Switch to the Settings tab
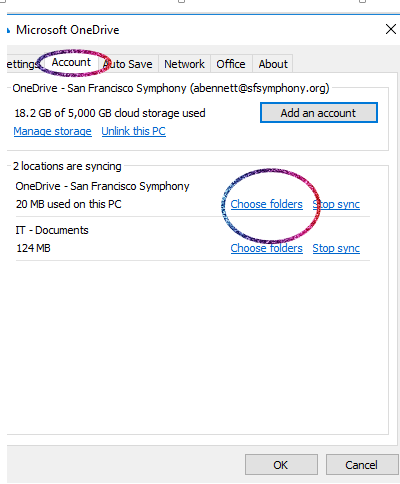The height and width of the screenshot is (484, 400). click(x=23, y=64)
